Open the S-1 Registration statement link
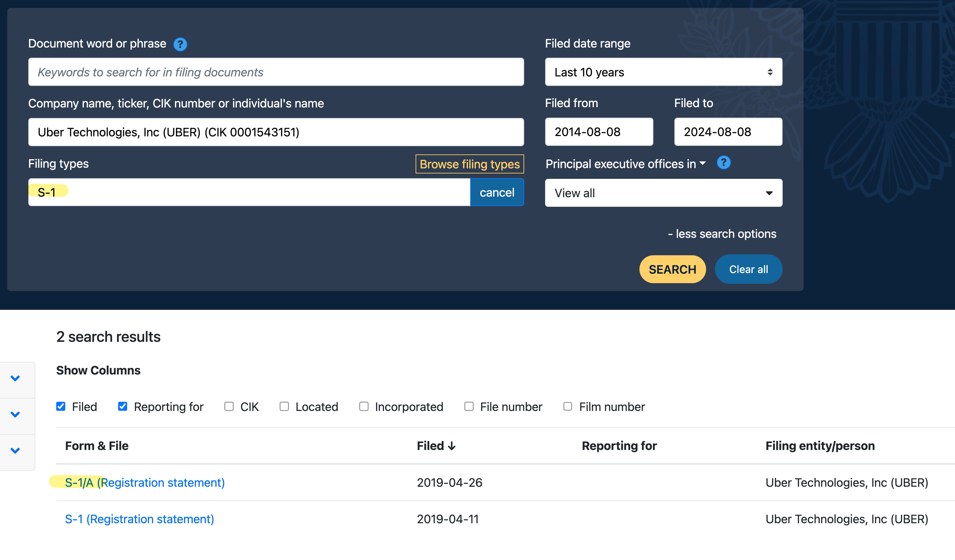The width and height of the screenshot is (955, 560). point(139,519)
